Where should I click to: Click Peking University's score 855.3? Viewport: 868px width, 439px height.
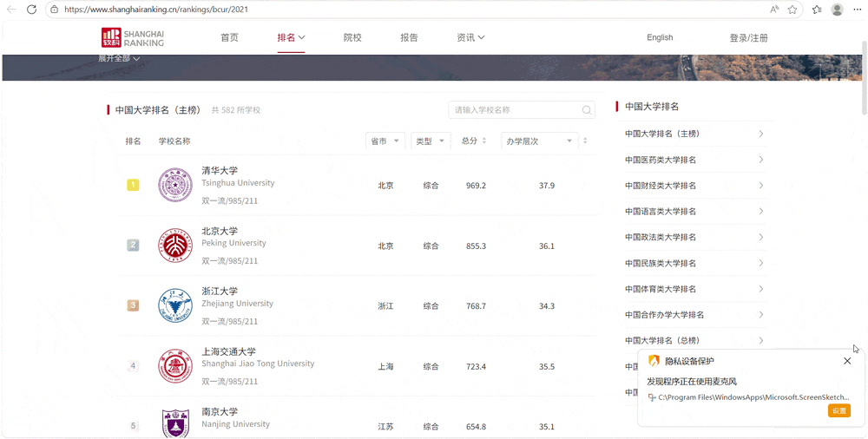tap(476, 246)
